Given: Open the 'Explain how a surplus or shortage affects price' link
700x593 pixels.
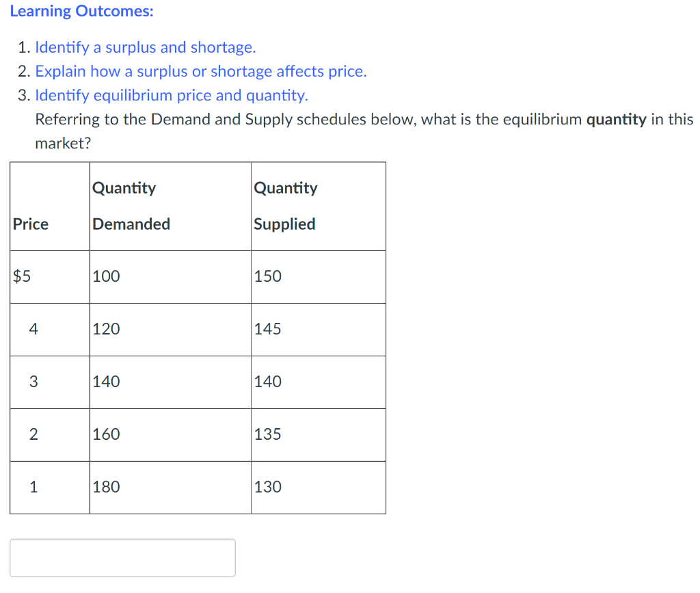Looking at the screenshot, I should click(202, 71).
